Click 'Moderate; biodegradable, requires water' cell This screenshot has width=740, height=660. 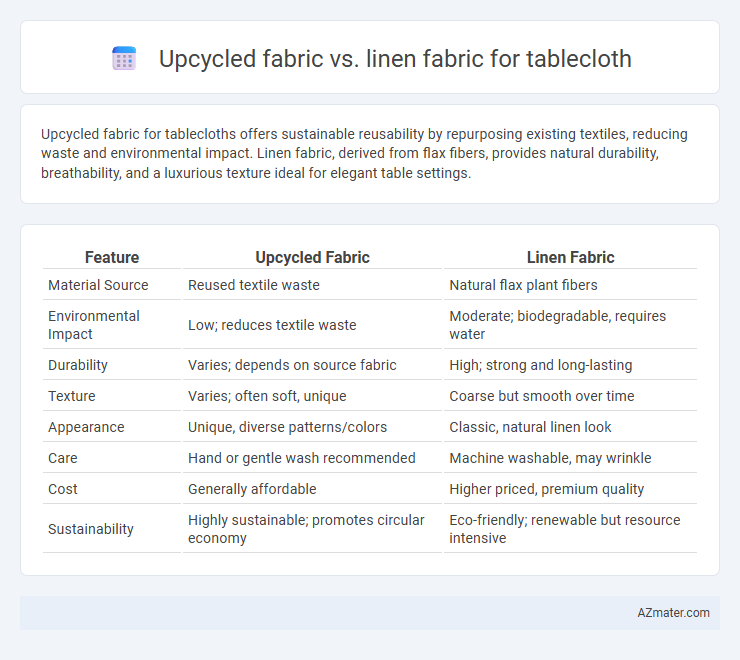(557, 325)
